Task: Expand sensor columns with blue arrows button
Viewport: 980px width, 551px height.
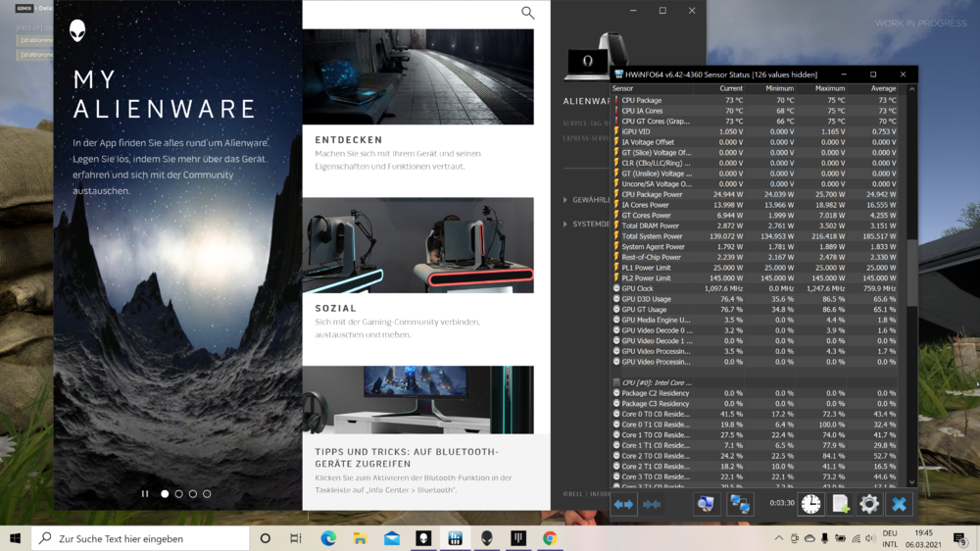Action: coord(623,504)
